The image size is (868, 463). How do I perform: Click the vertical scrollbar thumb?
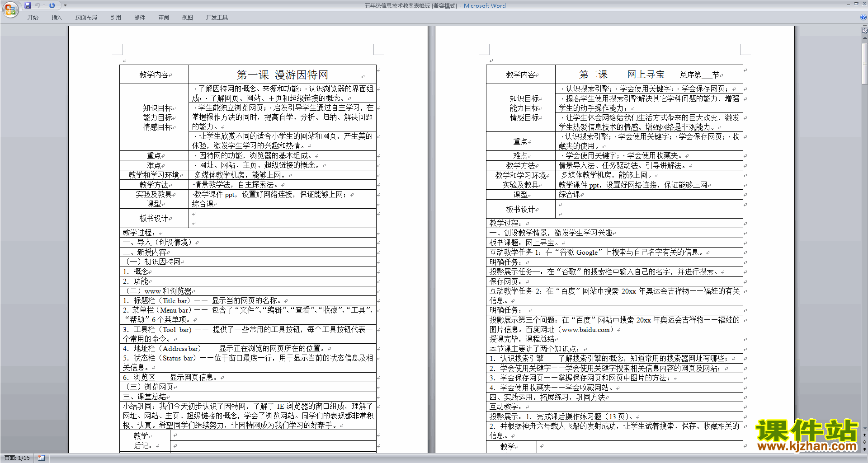865,63
